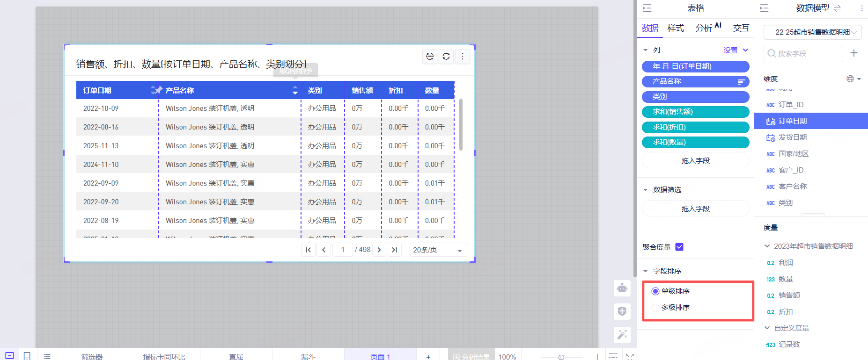The height and width of the screenshot is (360, 868).
Task: Click the link toggle icon beside refresh
Action: [x=430, y=56]
